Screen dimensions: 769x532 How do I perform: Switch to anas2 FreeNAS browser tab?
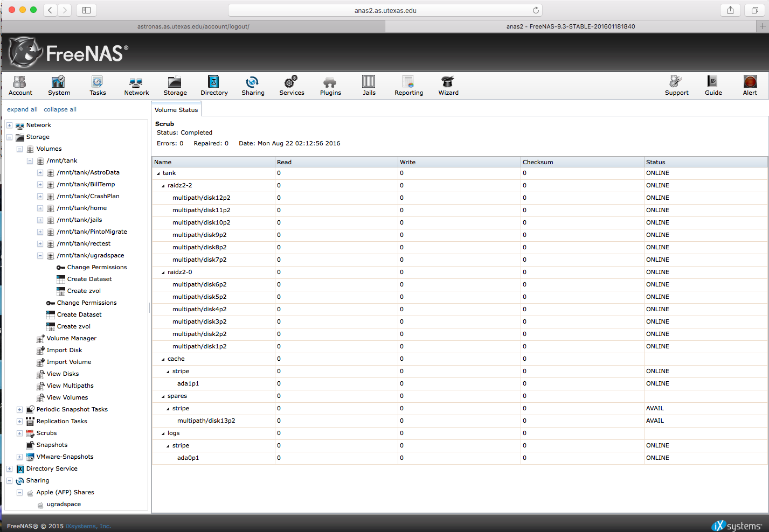click(571, 26)
